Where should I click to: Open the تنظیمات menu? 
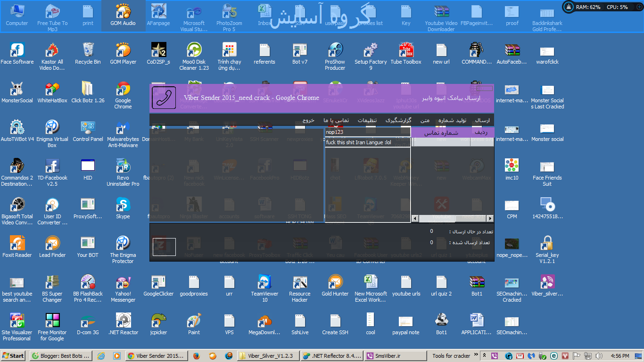pos(367,120)
